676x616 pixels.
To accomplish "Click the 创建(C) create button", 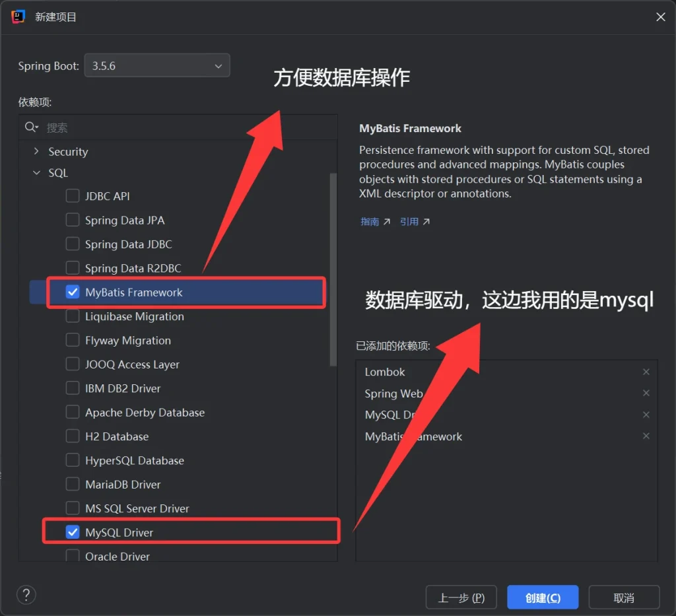I will click(x=543, y=598).
